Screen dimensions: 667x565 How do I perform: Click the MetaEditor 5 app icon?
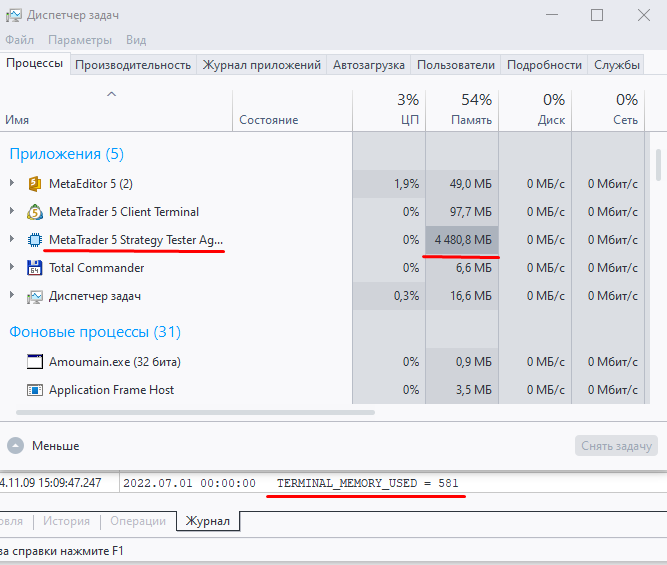coord(34,184)
